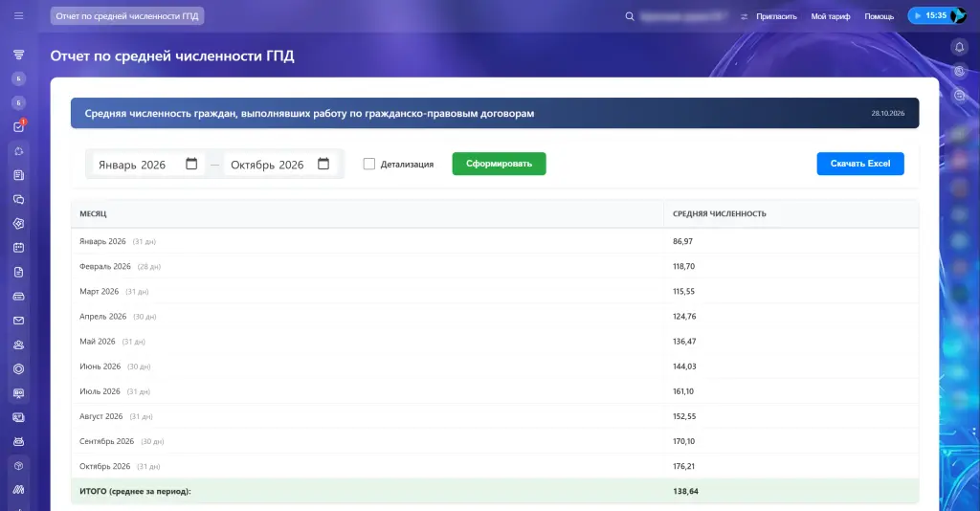Open the cube box sidebar icon
The height and width of the screenshot is (511, 980).
click(x=19, y=466)
